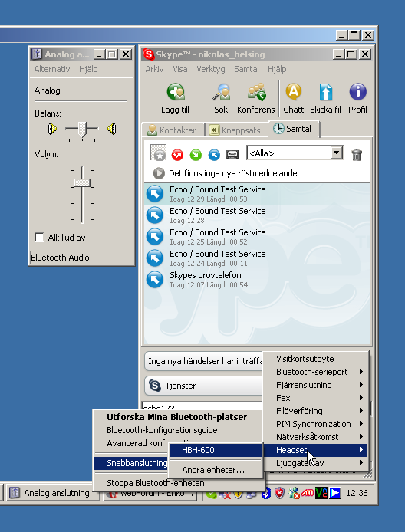
Task: Filter voicemail with the cassette icon
Action: [x=232, y=154]
